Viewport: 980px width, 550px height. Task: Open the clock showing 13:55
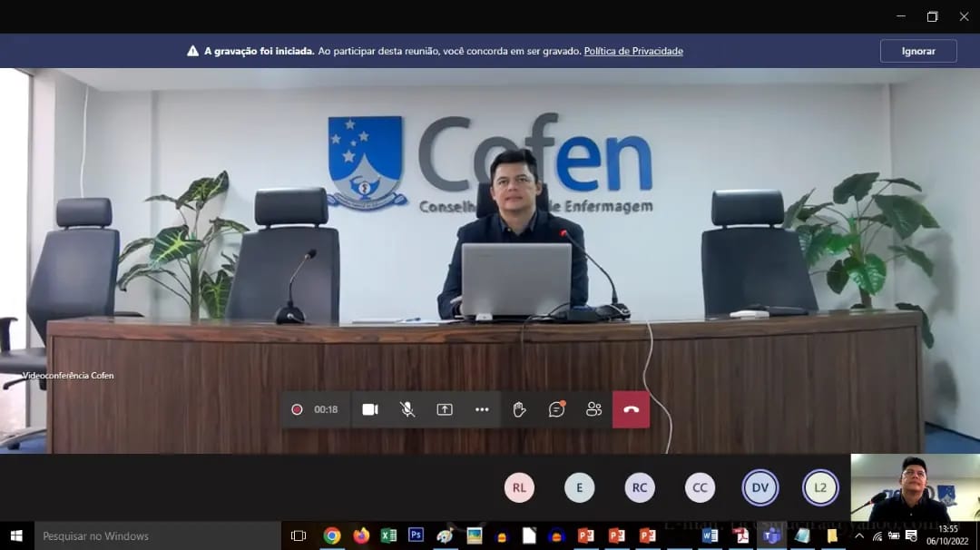point(947,535)
